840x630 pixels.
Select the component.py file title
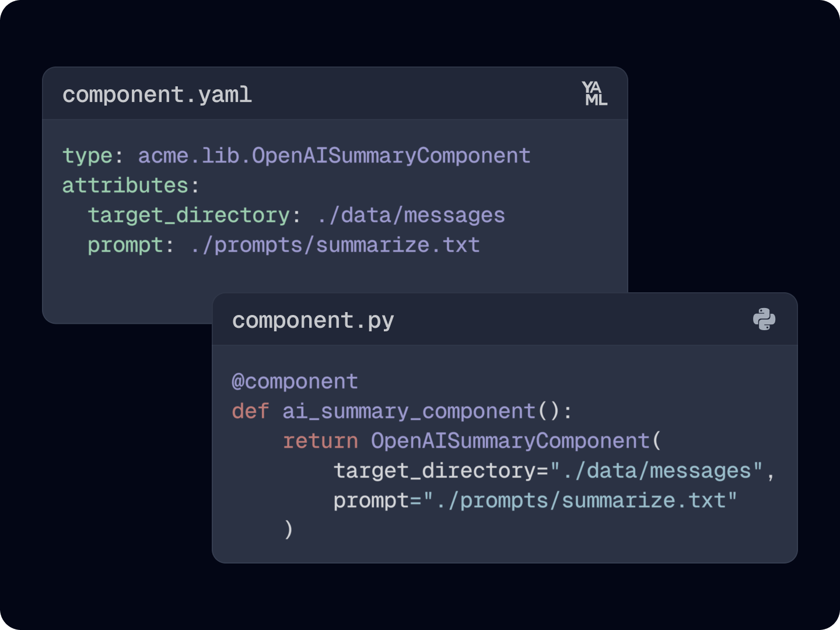point(313,320)
